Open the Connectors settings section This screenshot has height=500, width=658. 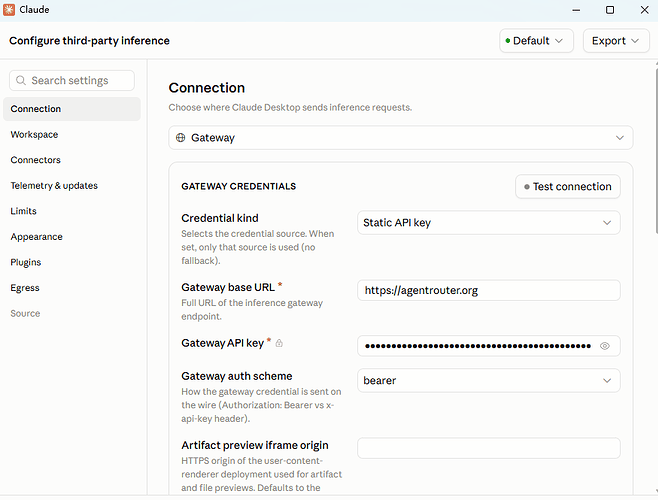[36, 160]
